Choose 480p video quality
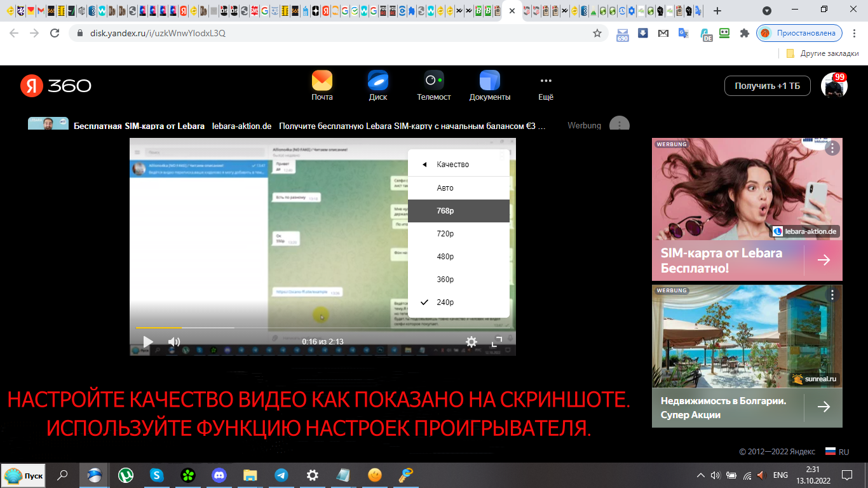Image resolution: width=868 pixels, height=488 pixels. (459, 257)
